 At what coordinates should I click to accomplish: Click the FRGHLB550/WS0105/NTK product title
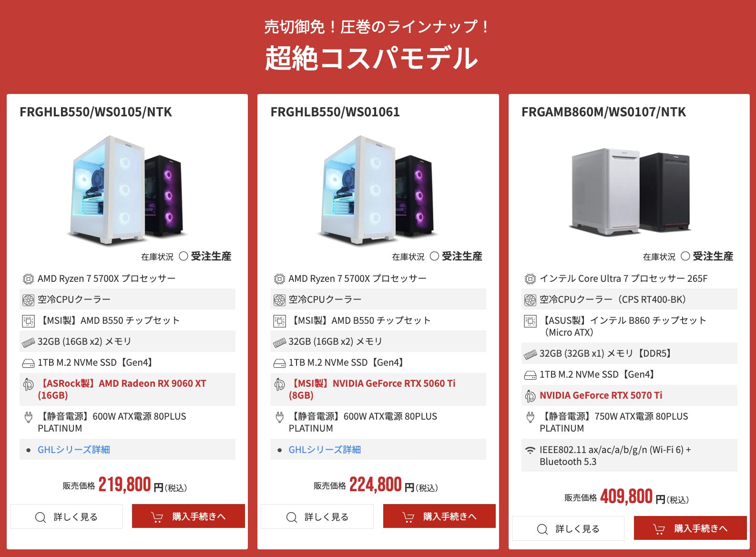[x=95, y=113]
